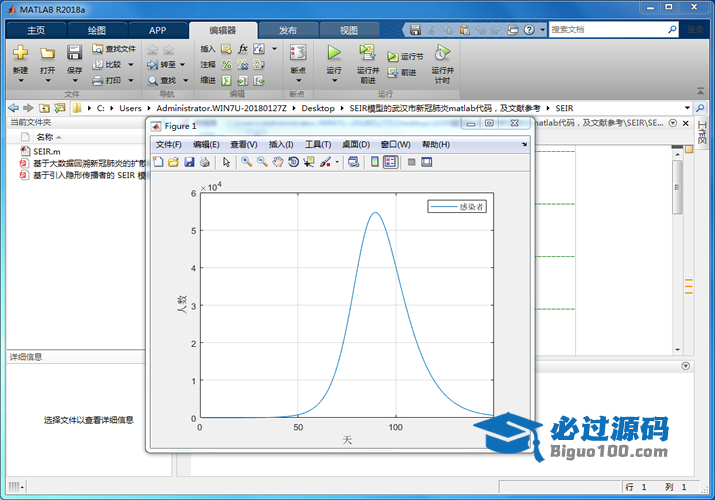Toggle the Rotate 3D tool
This screenshot has width=715, height=500.
293,162
